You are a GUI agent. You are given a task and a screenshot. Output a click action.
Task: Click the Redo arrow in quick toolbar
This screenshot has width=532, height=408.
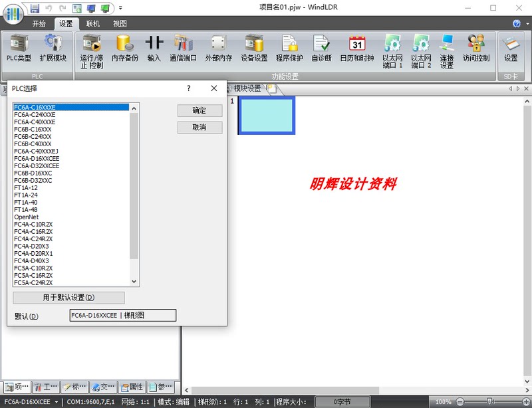coord(63,8)
